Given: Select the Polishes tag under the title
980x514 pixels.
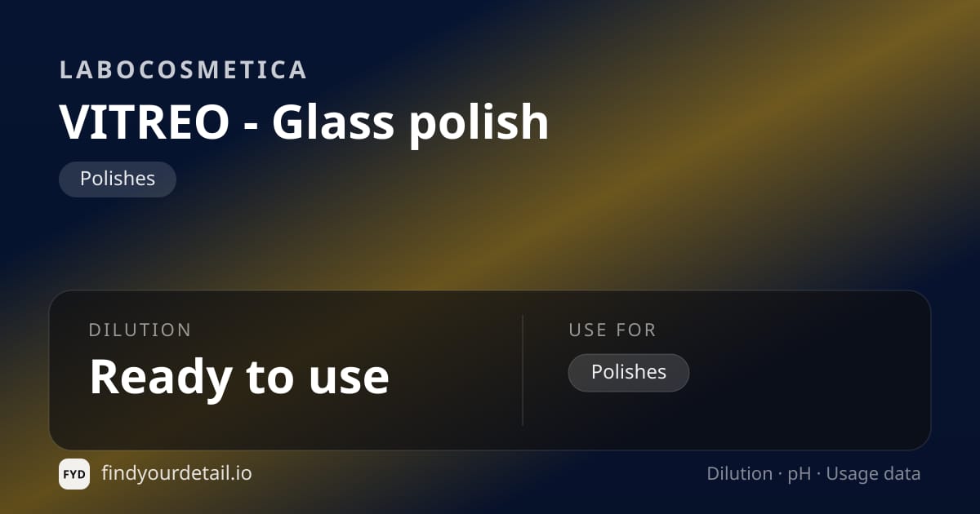Looking at the screenshot, I should 118,179.
